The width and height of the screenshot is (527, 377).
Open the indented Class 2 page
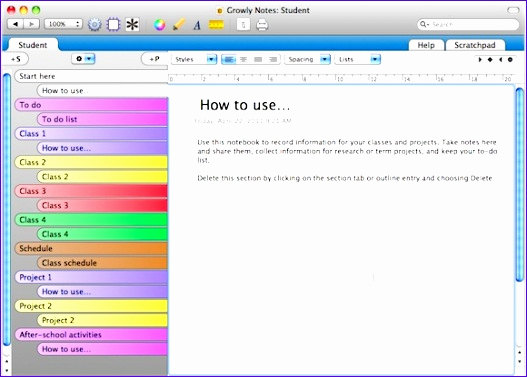pos(102,177)
